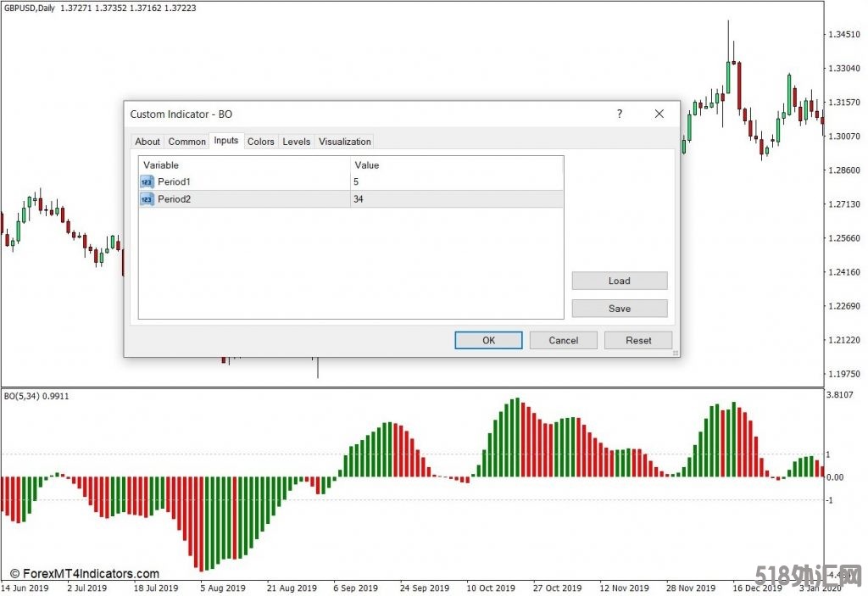Click the 1.28600 price scale label

[844, 170]
